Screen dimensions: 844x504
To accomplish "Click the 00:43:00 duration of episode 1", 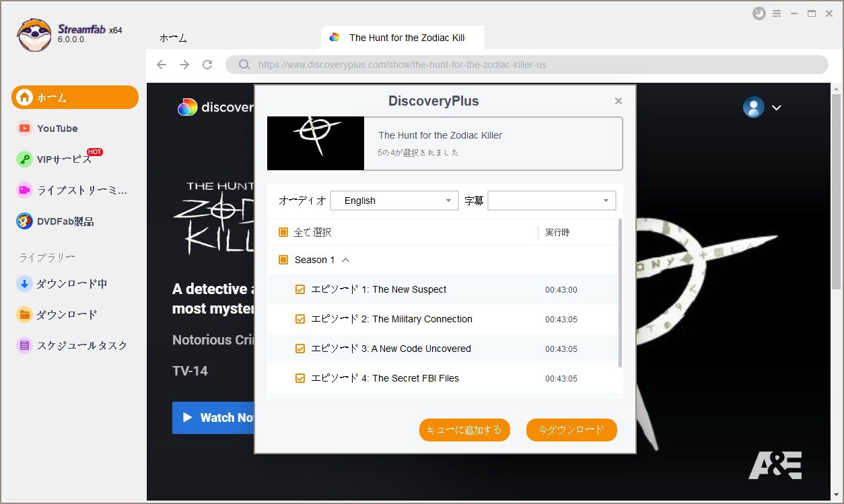I will point(561,290).
